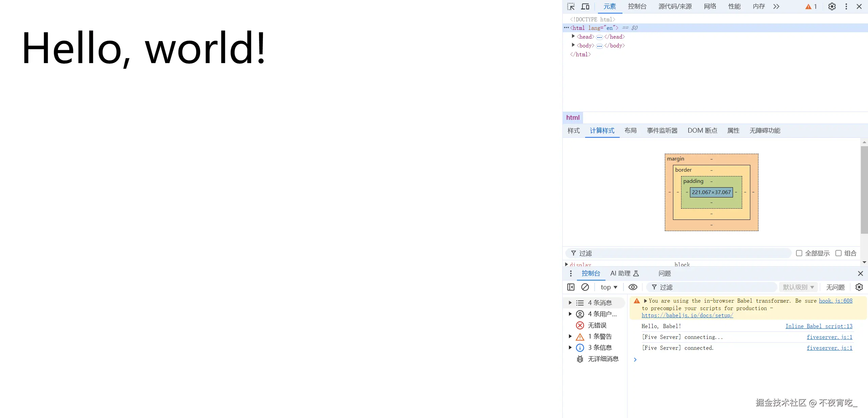Show more tabs with double chevron
Viewport: 868px width, 418px height.
pos(776,6)
